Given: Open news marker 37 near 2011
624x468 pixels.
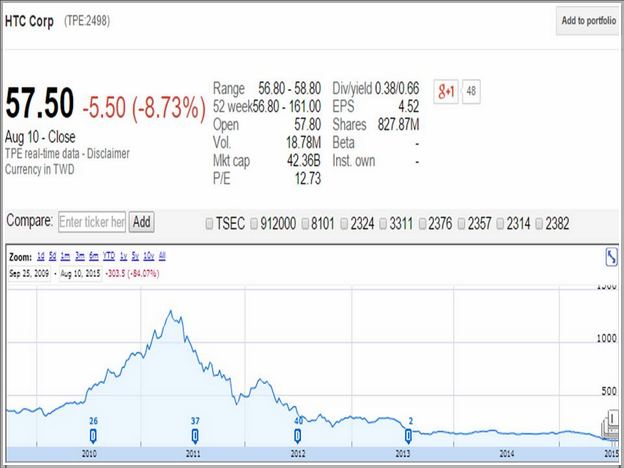Looking at the screenshot, I should (x=195, y=436).
